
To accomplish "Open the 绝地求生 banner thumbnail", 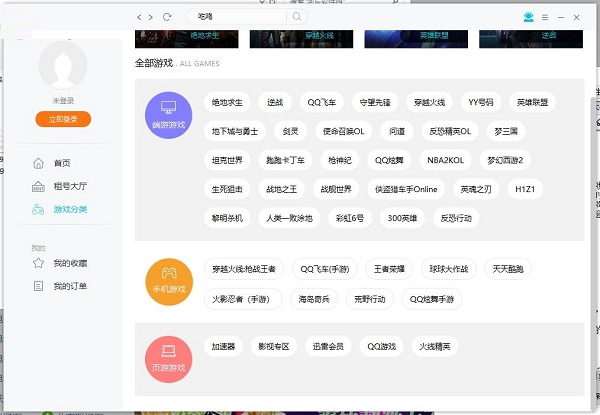I will [187, 39].
